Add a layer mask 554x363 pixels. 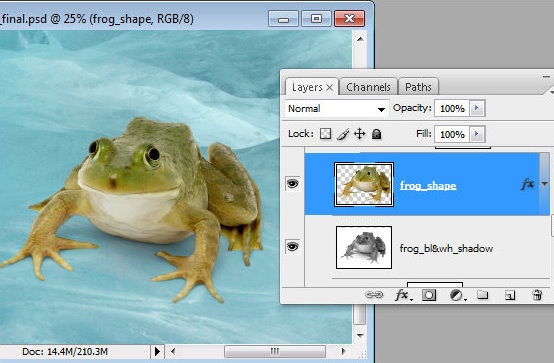pyautogui.click(x=429, y=295)
